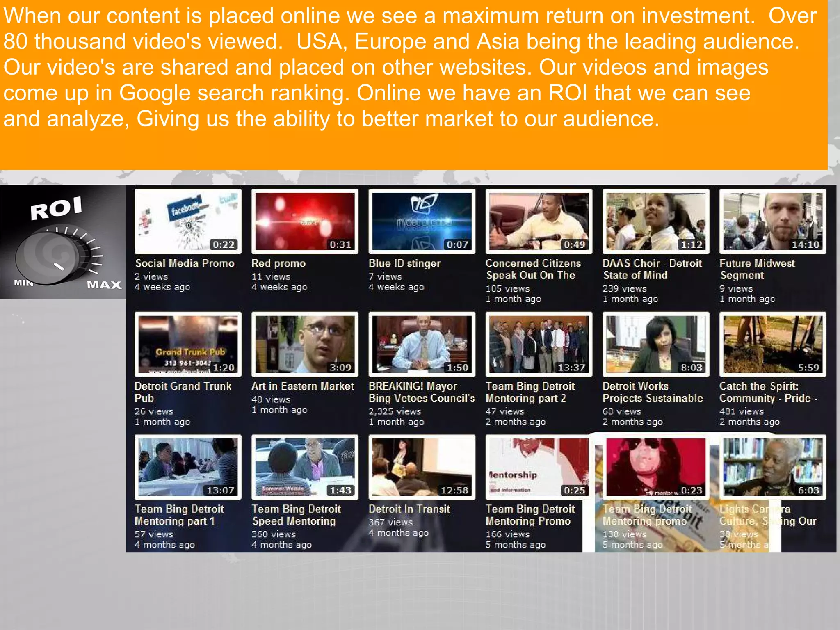Open Detroit In Transit thumbnail
This screenshot has height=630, width=840.
(x=422, y=467)
